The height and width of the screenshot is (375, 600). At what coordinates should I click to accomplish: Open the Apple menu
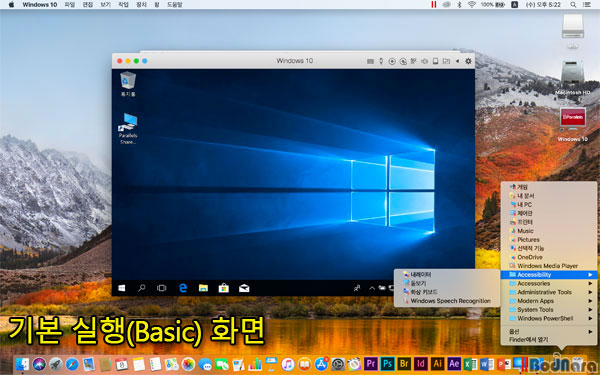pyautogui.click(x=11, y=5)
